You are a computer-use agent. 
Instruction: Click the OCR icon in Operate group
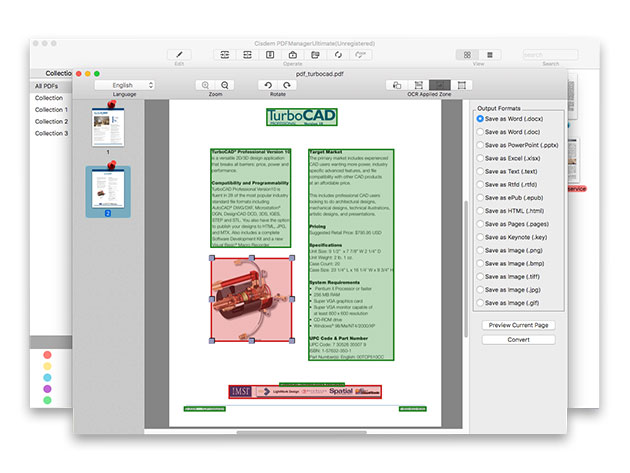360,55
